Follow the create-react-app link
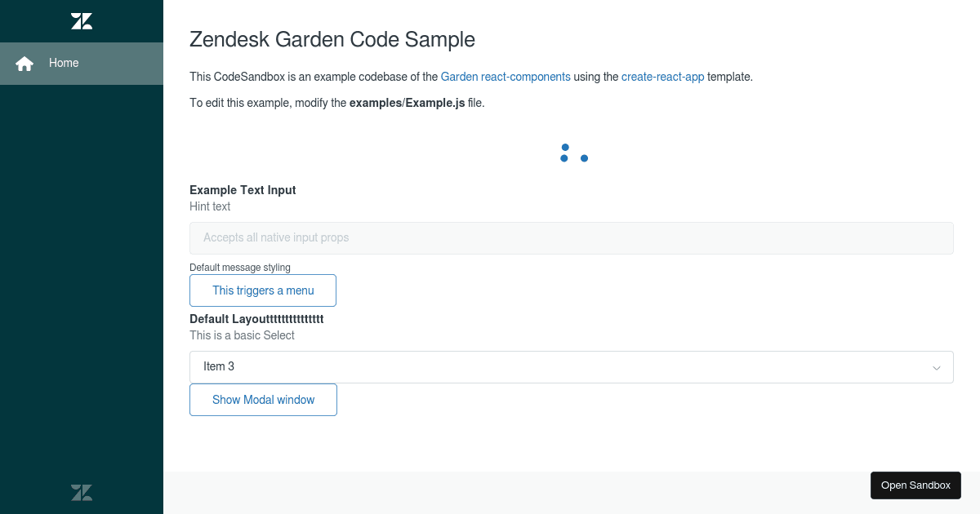 click(662, 77)
